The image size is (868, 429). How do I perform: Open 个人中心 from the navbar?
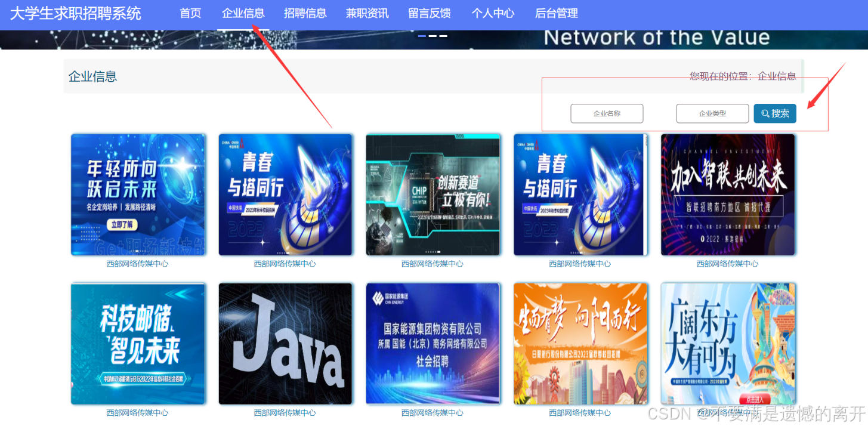coord(493,13)
